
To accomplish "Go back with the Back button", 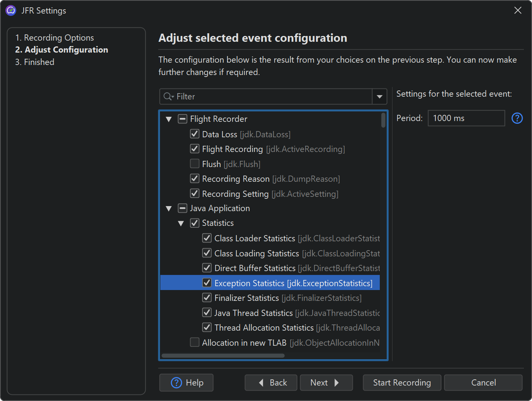I will 271,382.
